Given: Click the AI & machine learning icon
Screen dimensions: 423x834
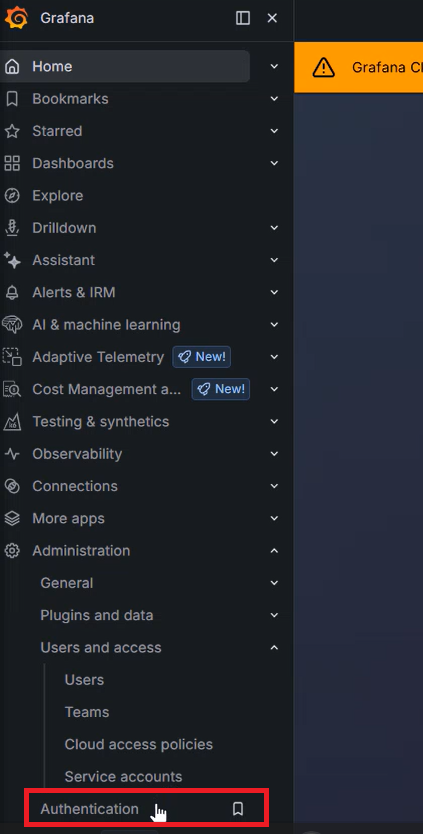Looking at the screenshot, I should pos(12,324).
